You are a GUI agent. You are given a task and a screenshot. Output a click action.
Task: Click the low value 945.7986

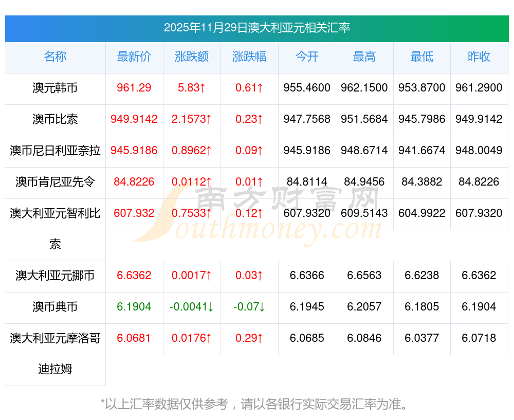point(422,119)
